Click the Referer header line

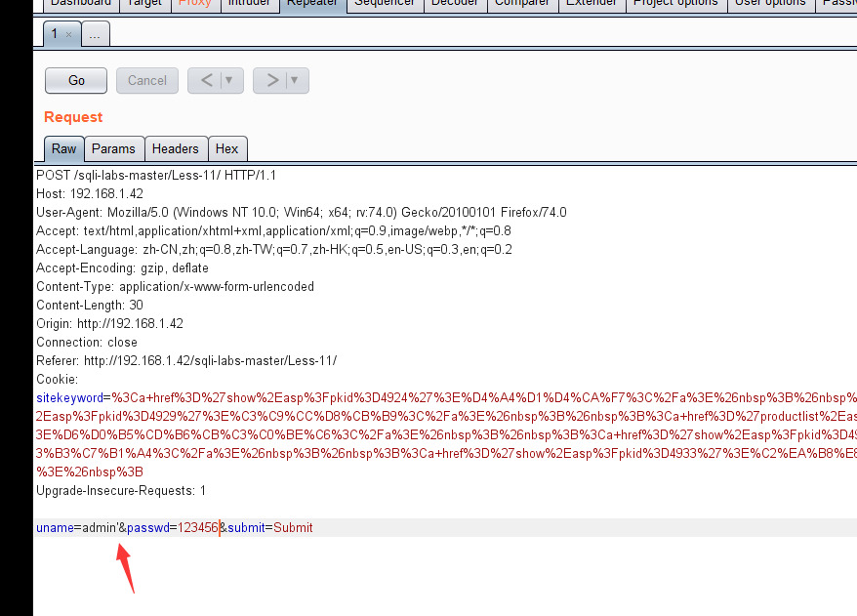point(186,361)
